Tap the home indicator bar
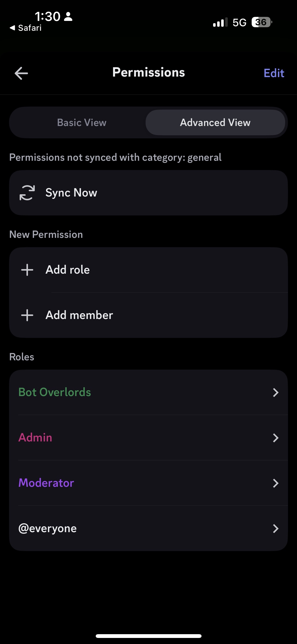The height and width of the screenshot is (644, 297). click(149, 636)
